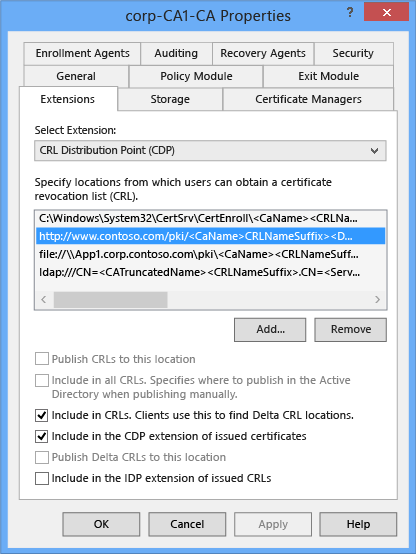Open the Security tab
The height and width of the screenshot is (554, 416).
(353, 53)
